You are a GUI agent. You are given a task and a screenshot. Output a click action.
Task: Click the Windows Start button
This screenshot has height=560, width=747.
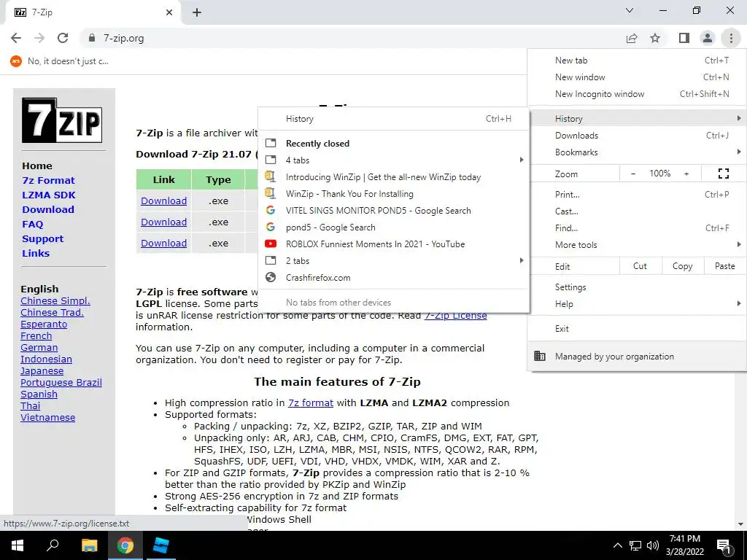(18, 545)
